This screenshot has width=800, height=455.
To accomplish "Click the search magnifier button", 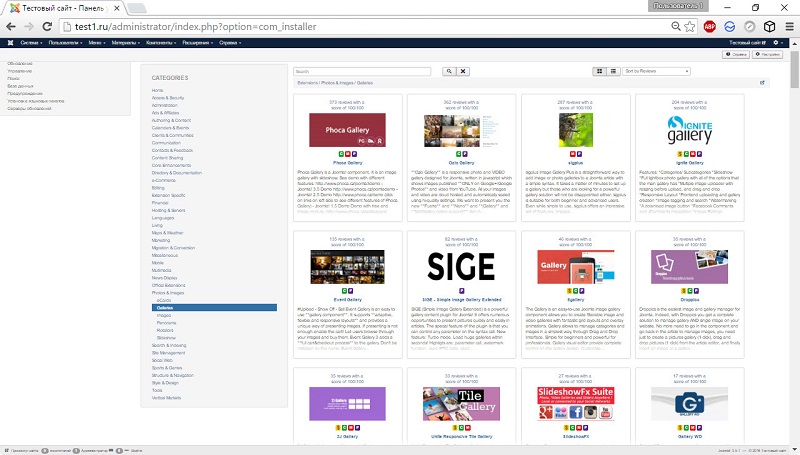I will 449,71.
